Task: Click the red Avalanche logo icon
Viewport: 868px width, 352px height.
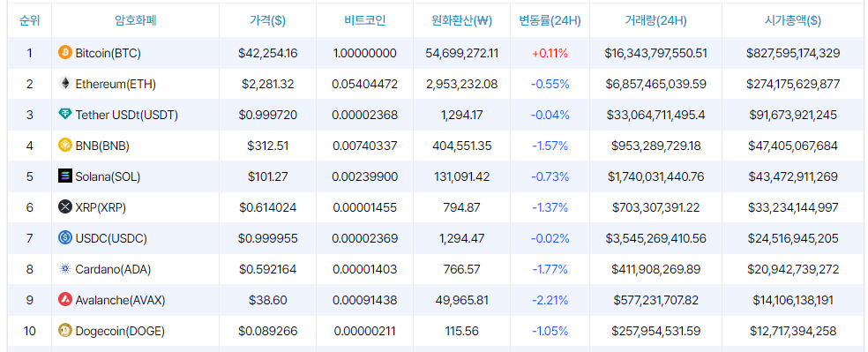Action: coord(65,300)
